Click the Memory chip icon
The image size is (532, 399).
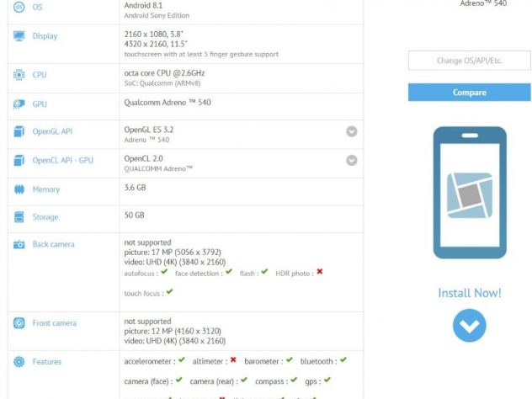point(19,189)
